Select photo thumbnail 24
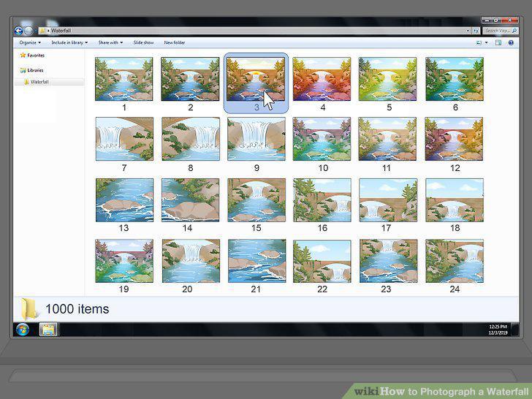This screenshot has width=532, height=399. pos(455,261)
